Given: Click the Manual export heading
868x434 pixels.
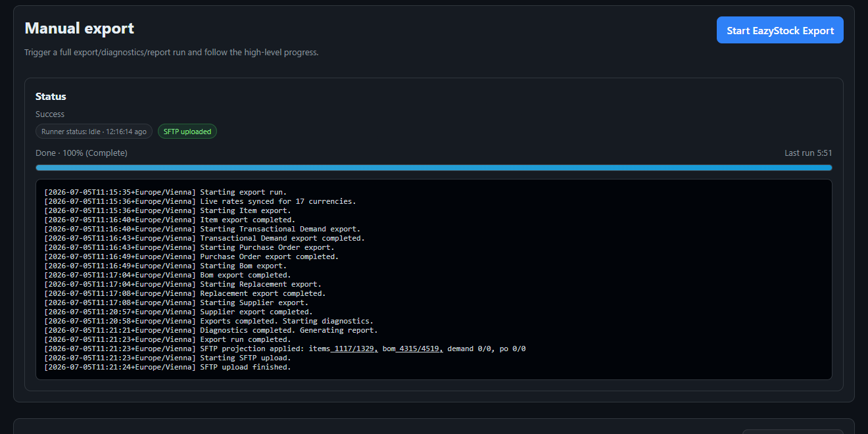Looking at the screenshot, I should click(80, 28).
